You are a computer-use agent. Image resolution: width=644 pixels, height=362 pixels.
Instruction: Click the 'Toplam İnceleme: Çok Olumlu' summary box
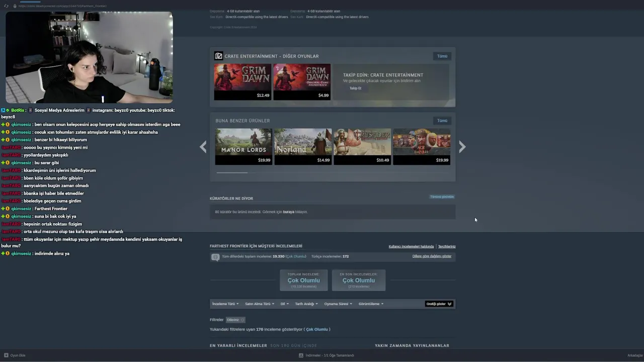303,280
